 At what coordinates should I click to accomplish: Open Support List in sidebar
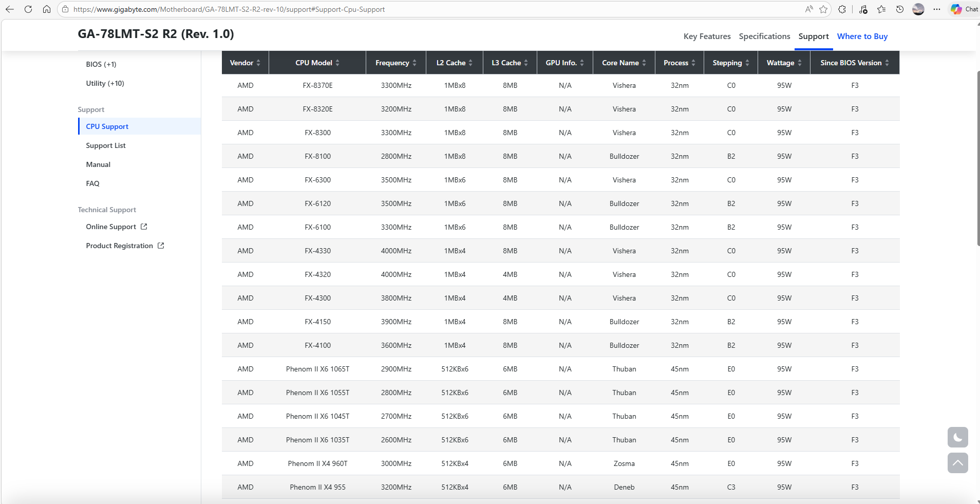tap(106, 145)
